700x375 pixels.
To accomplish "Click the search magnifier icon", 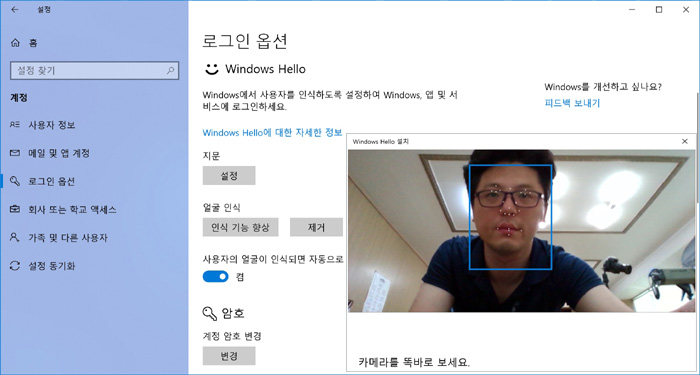I will 170,71.
